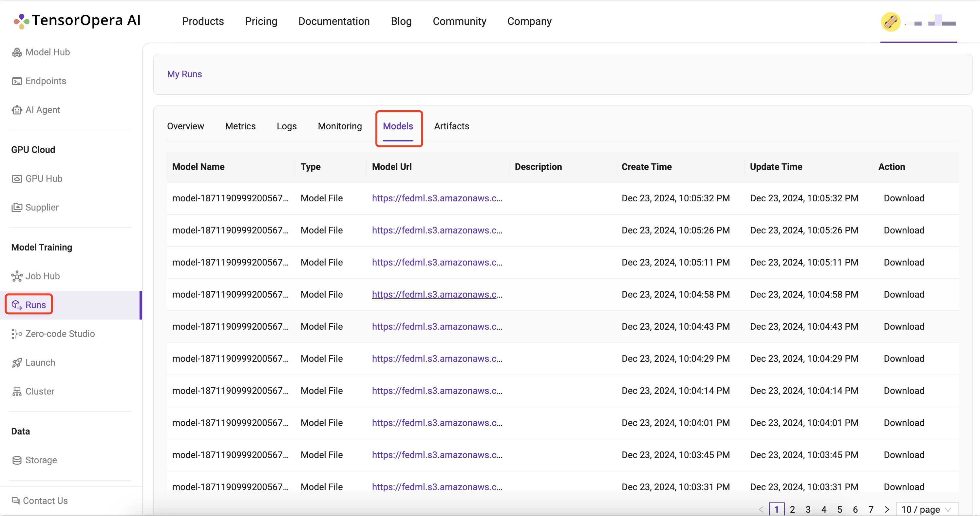Screen dimensions: 980x516
Task: Click Contact Us chat icon
Action: (16, 501)
